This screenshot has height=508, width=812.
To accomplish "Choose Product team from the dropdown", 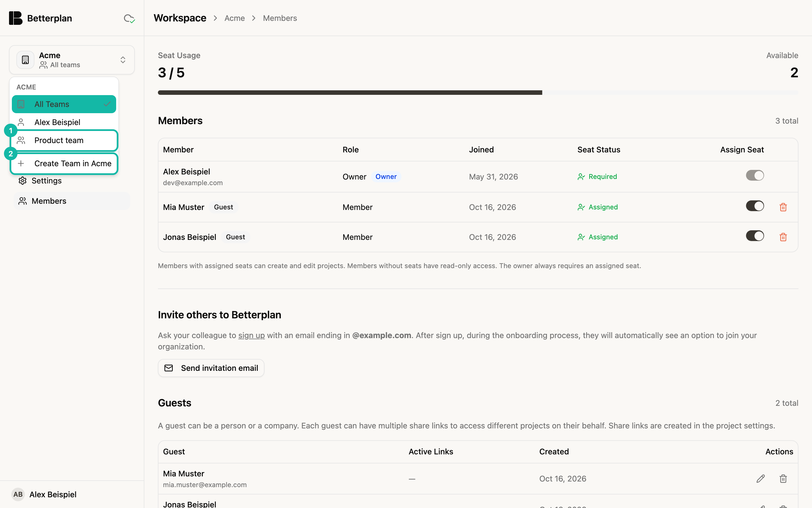I will pyautogui.click(x=64, y=141).
